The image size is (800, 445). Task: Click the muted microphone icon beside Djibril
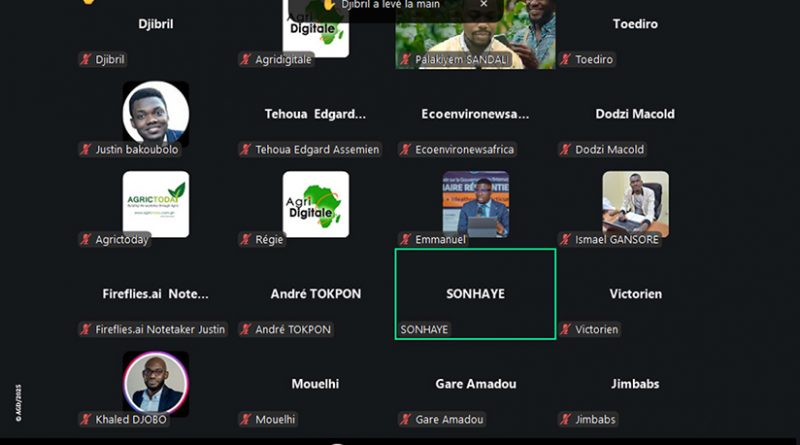point(86,59)
